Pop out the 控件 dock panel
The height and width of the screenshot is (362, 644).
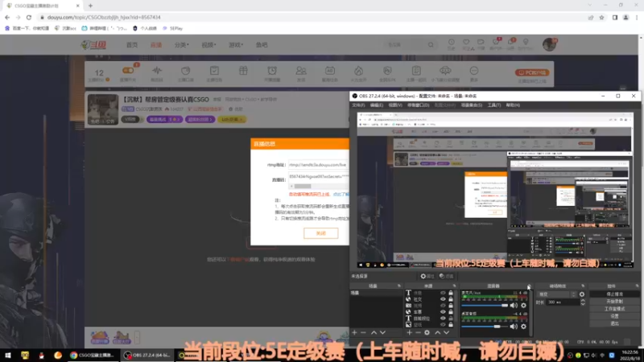(637, 286)
